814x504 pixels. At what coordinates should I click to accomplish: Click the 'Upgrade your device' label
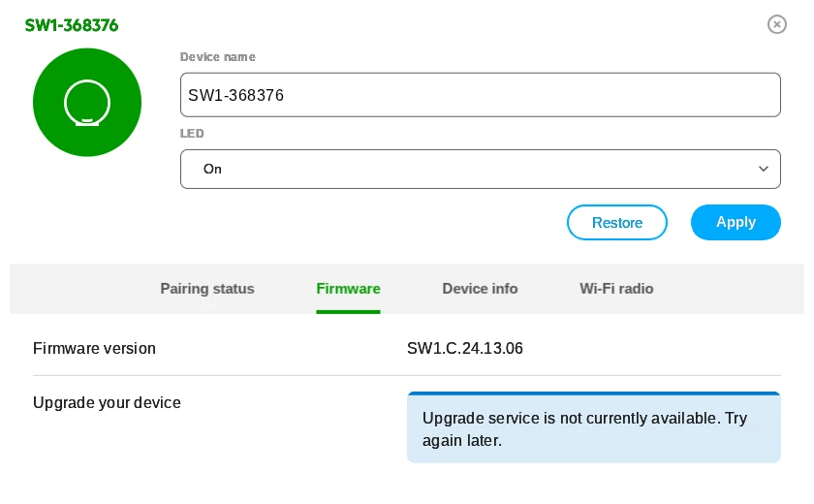coord(107,402)
